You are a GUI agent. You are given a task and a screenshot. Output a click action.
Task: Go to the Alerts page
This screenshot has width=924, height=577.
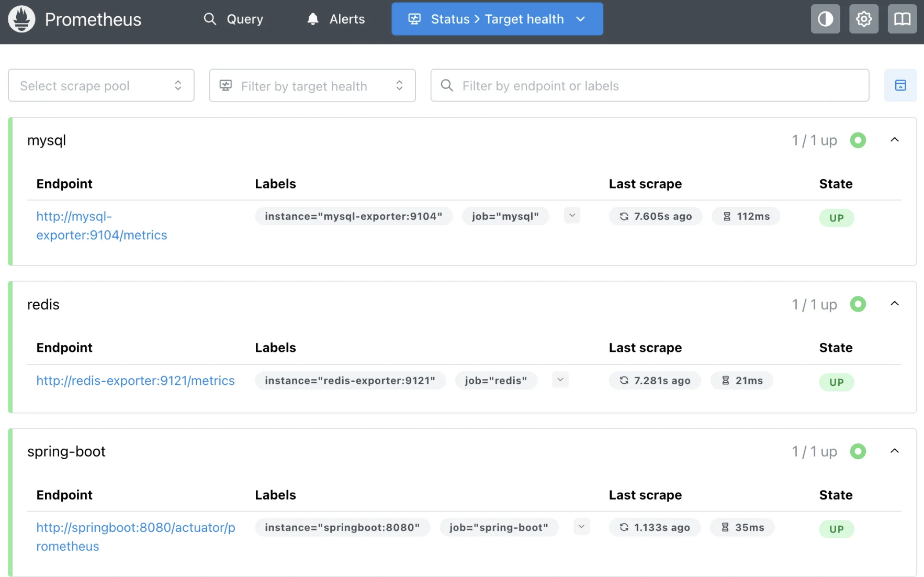click(336, 19)
